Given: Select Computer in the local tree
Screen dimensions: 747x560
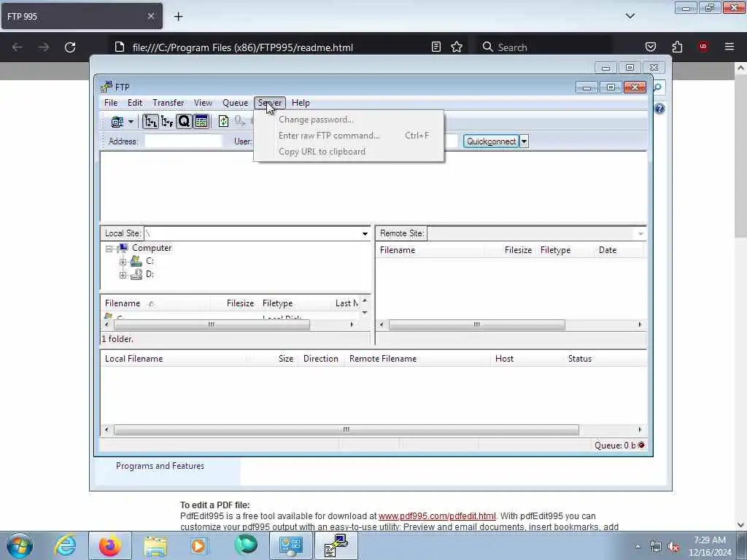Looking at the screenshot, I should pyautogui.click(x=152, y=248).
